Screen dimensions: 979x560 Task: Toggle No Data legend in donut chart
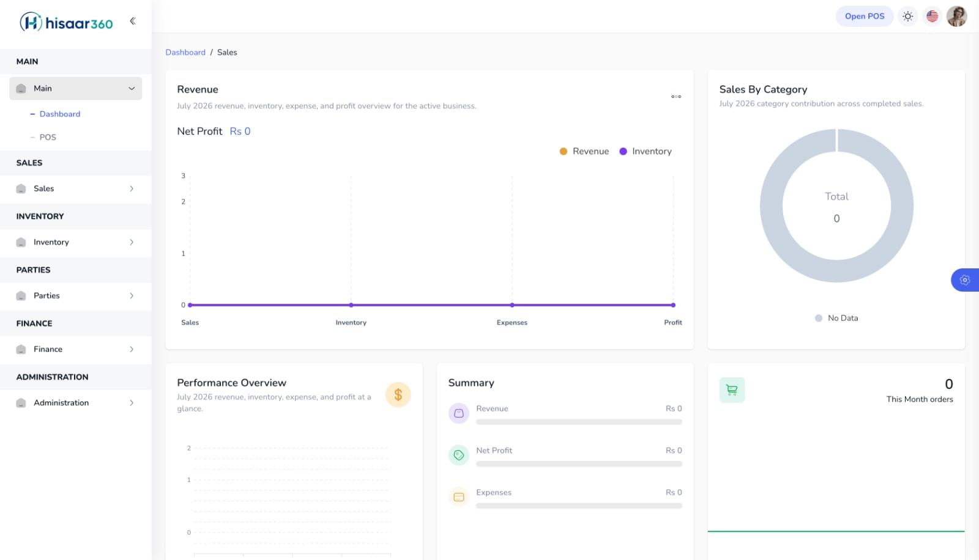pyautogui.click(x=836, y=319)
